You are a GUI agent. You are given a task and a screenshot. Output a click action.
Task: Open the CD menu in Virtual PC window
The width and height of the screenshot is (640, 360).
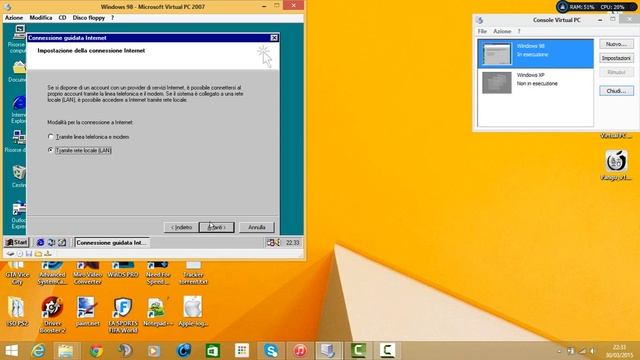(x=62, y=18)
